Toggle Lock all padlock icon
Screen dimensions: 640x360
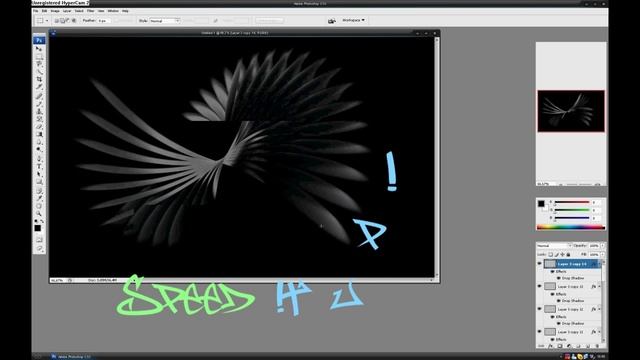(568, 254)
